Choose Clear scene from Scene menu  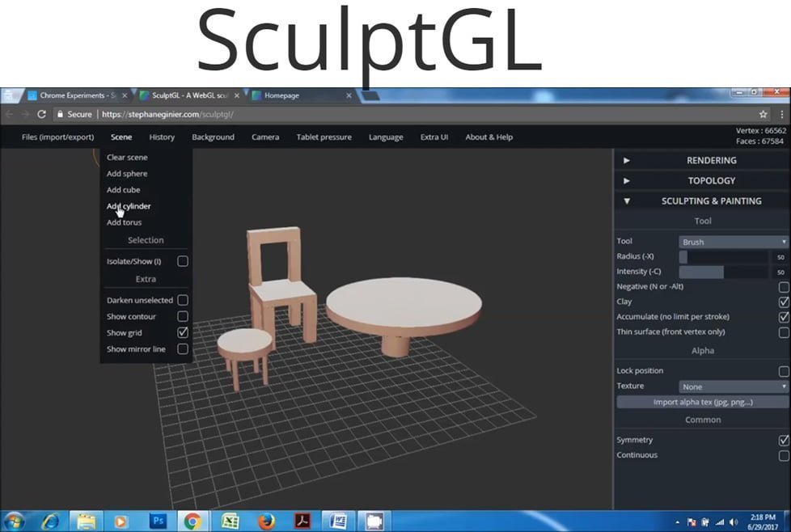click(127, 158)
